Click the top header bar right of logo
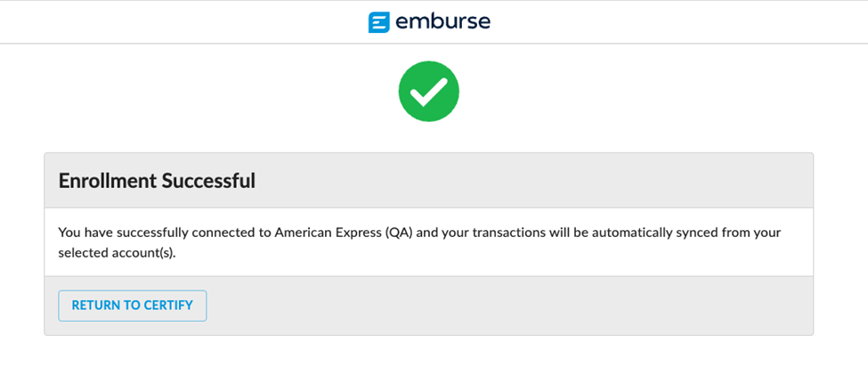The image size is (868, 368). (677, 22)
